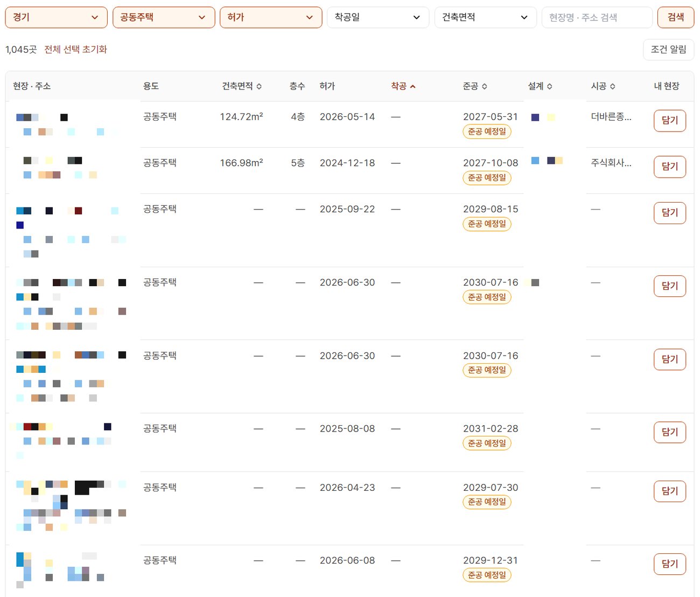Screen dimensions: 700x597
Task: Click permit date 2026-04-23
Action: click(x=347, y=488)
